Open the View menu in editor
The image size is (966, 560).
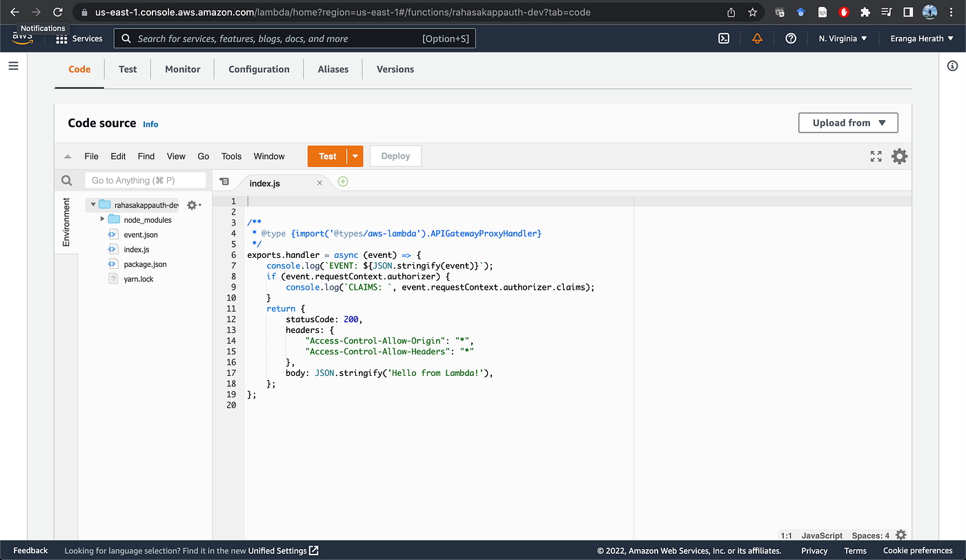pyautogui.click(x=176, y=157)
